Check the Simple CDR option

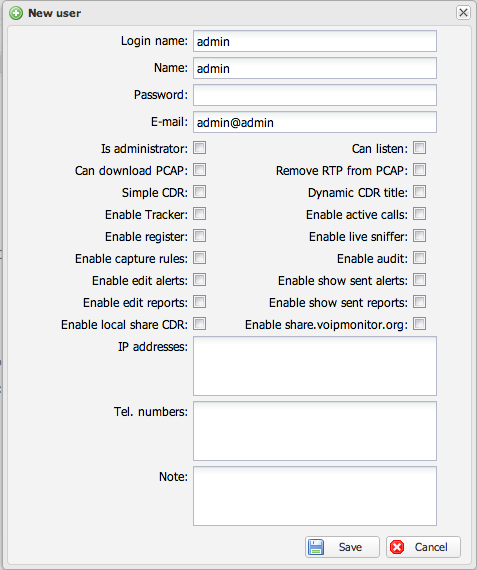coord(200,192)
